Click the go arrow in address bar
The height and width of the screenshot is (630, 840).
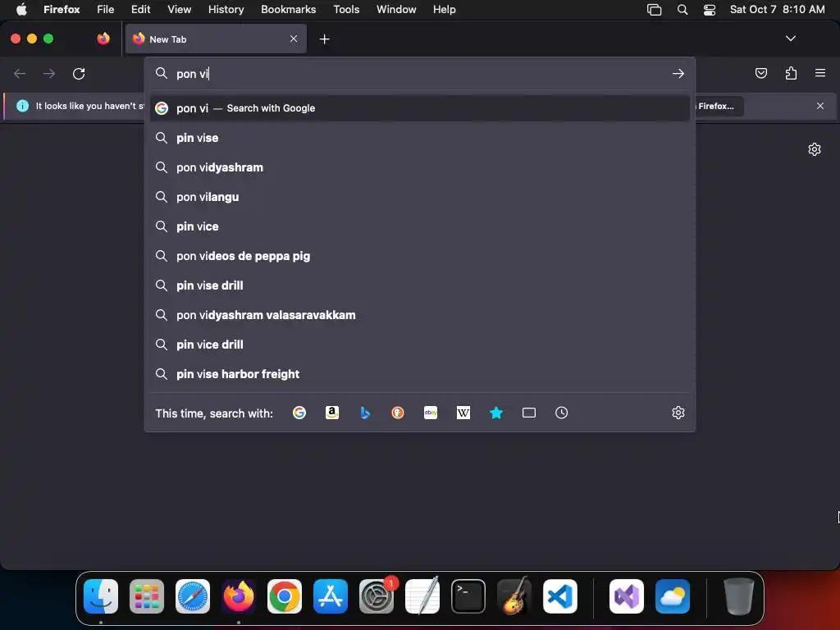(678, 73)
